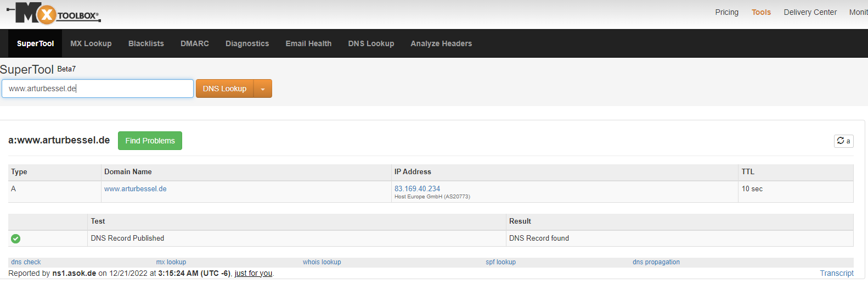Screen dimensions: 868x283
Task: Open the 83.169.40.234 IP address link
Action: (x=417, y=188)
